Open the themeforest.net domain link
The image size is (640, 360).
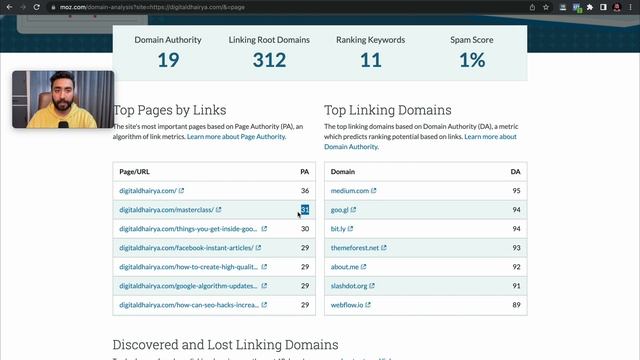[x=355, y=248]
